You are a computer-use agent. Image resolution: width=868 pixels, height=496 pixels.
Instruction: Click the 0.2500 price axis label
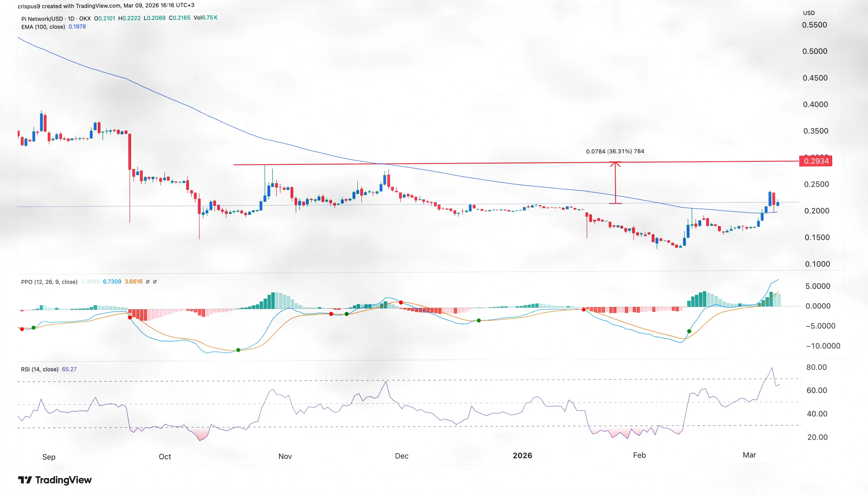click(x=816, y=184)
